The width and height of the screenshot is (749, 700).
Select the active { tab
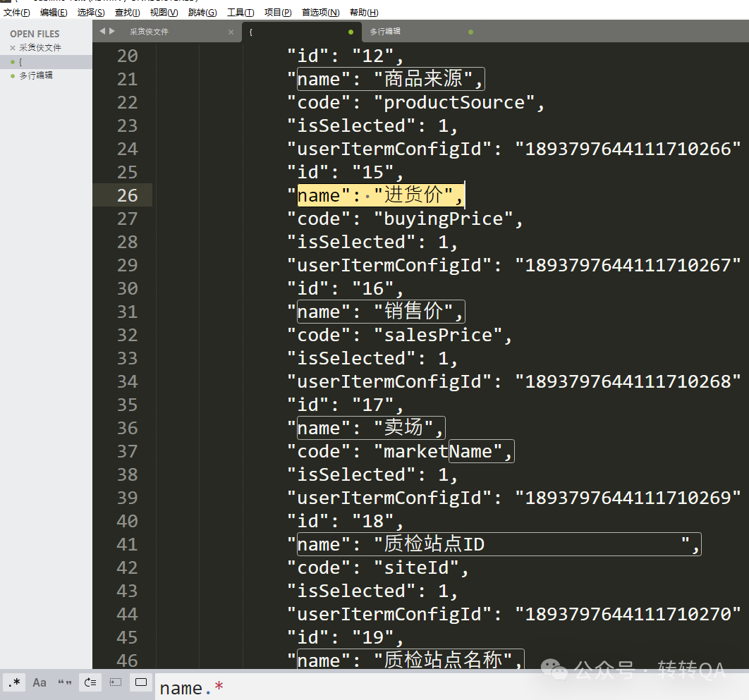pos(302,32)
